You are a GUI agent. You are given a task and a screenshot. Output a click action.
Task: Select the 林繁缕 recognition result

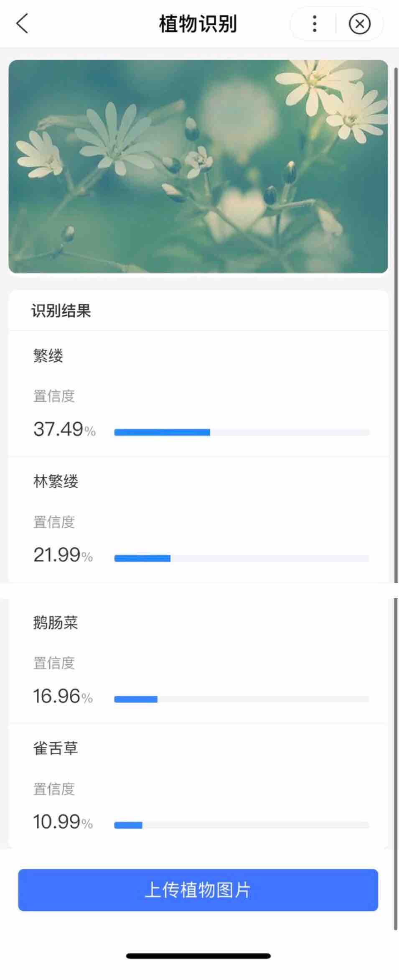(x=198, y=519)
